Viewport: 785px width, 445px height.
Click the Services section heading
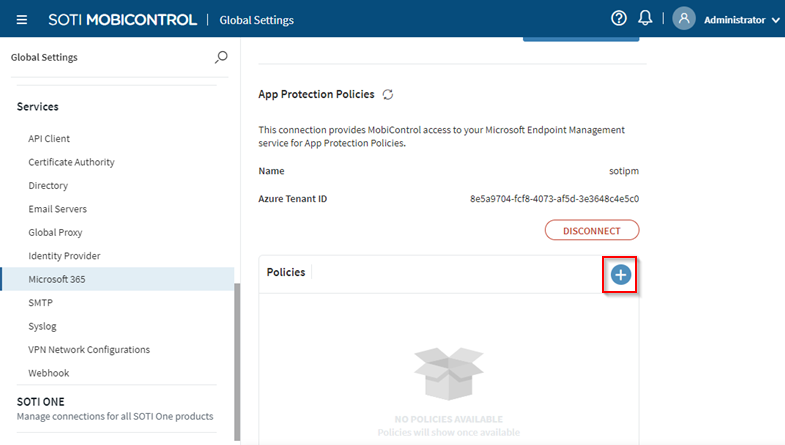[38, 107]
